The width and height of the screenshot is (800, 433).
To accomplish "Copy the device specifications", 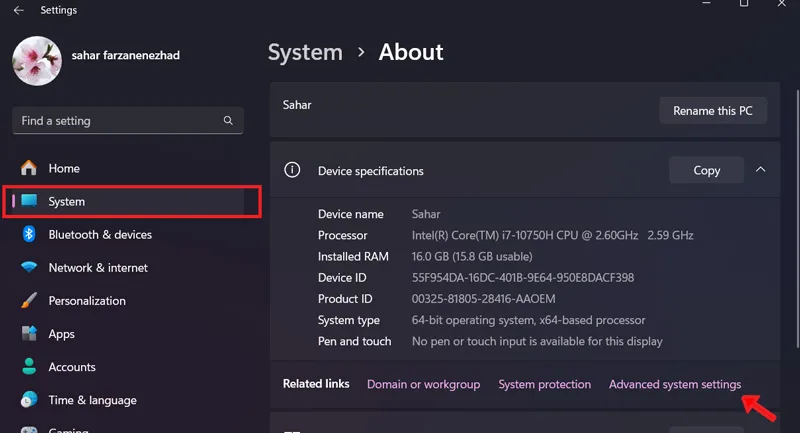I will point(706,170).
